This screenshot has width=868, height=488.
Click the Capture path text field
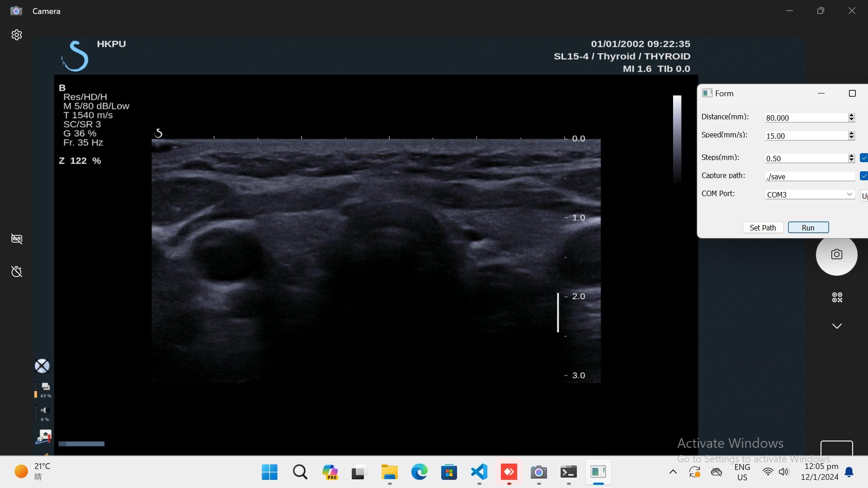pyautogui.click(x=810, y=176)
